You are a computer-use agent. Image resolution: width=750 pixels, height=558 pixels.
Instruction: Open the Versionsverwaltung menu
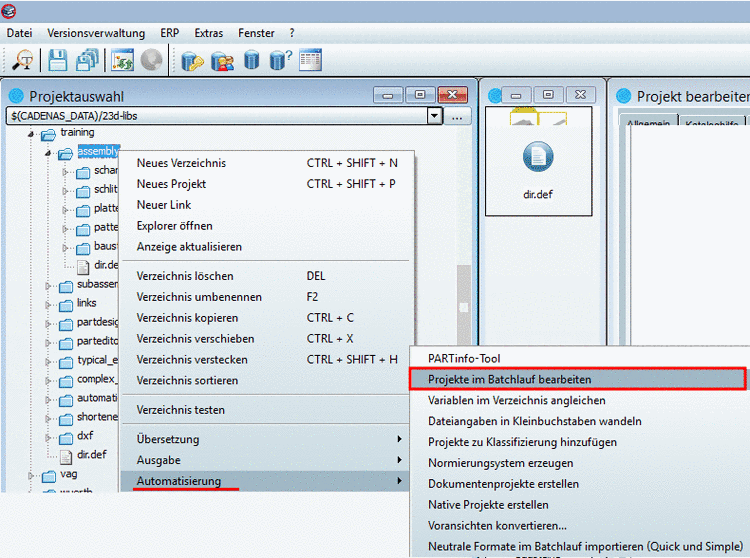click(96, 33)
